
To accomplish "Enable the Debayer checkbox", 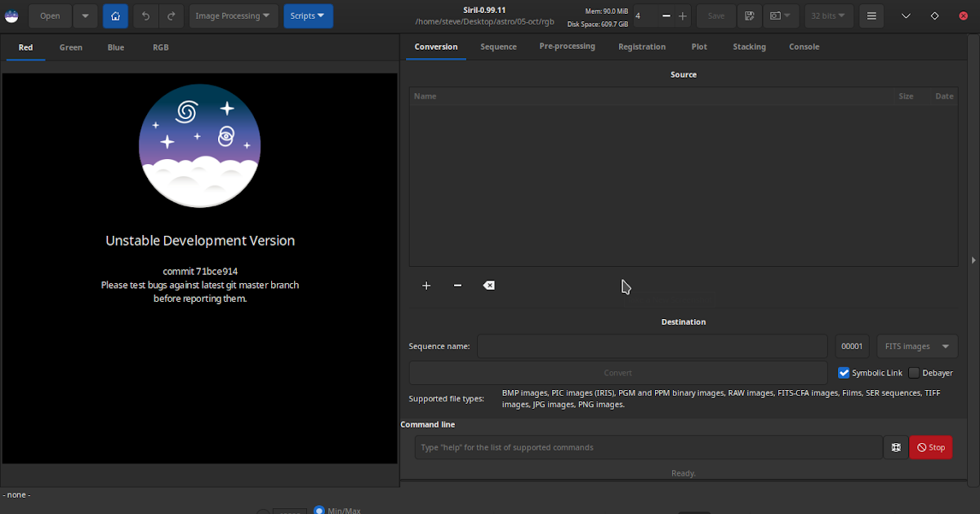I will (x=914, y=373).
